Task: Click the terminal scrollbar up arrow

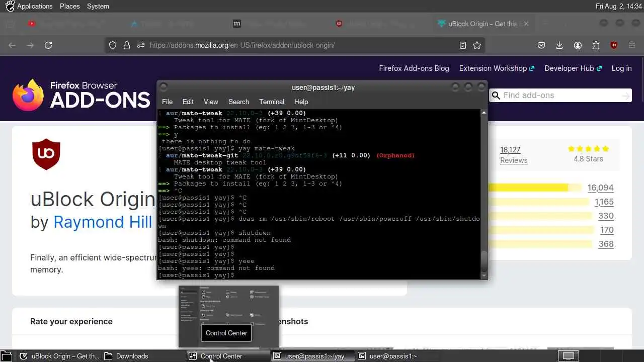Action: pos(484,113)
